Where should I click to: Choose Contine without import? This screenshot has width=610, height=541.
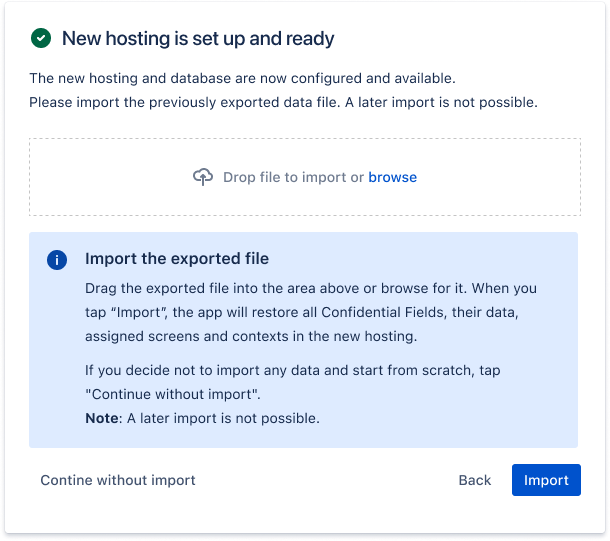tap(118, 480)
